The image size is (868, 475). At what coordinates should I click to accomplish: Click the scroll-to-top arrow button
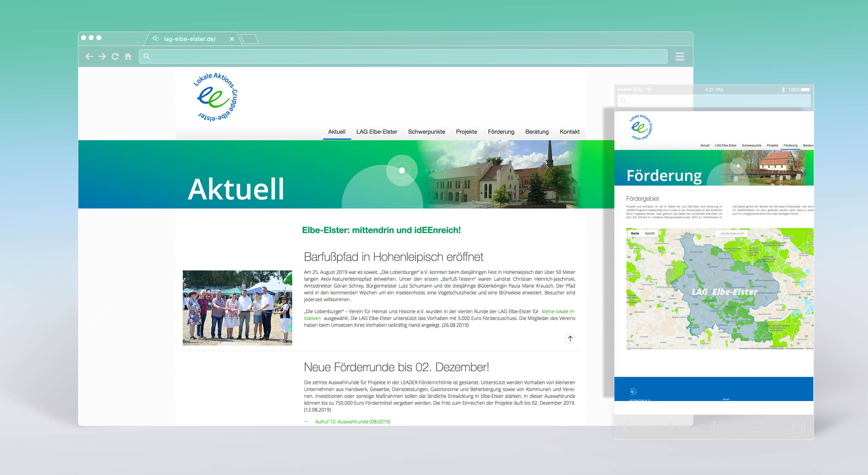[570, 339]
